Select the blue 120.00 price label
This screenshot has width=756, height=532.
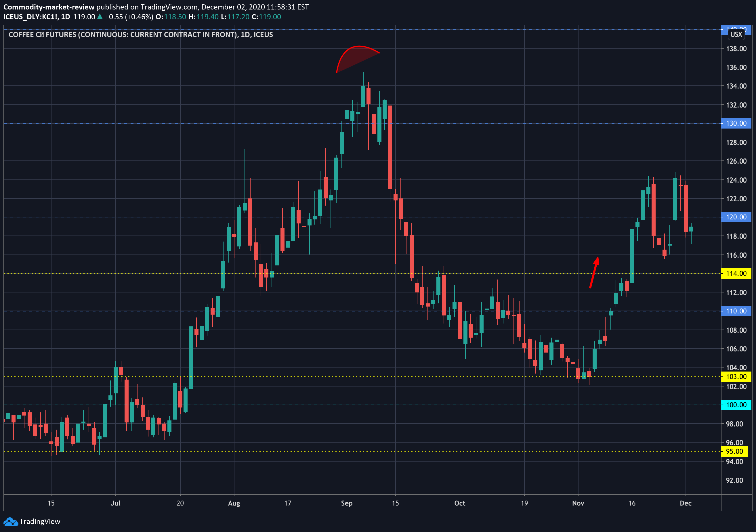[x=736, y=217]
